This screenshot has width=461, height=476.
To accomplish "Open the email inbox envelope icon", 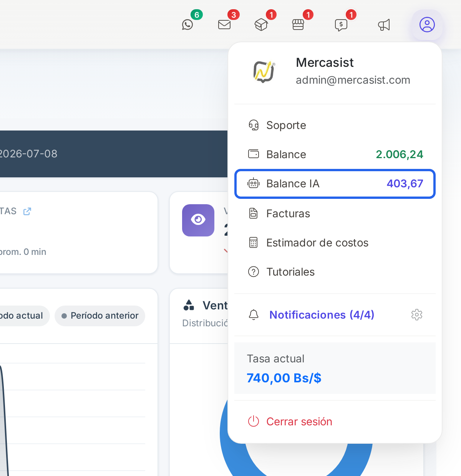I will [x=224, y=25].
